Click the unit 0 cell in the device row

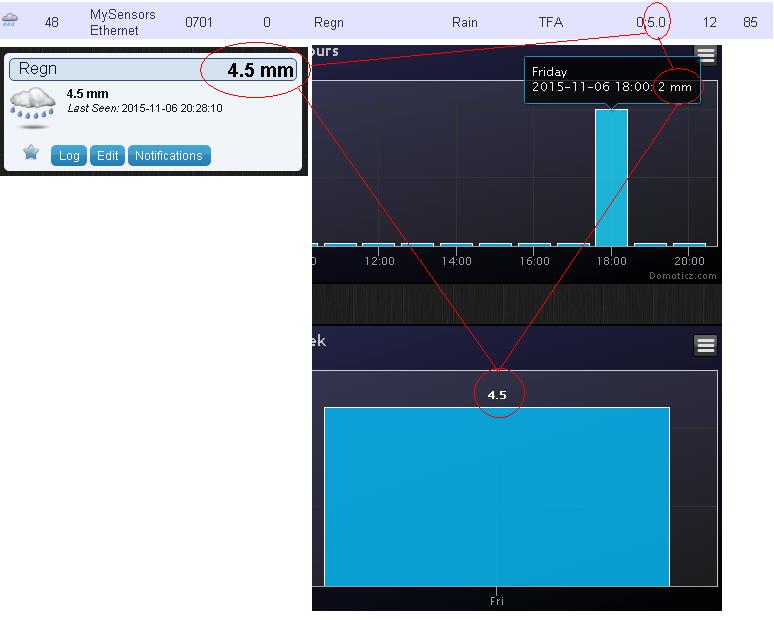pyautogui.click(x=267, y=22)
